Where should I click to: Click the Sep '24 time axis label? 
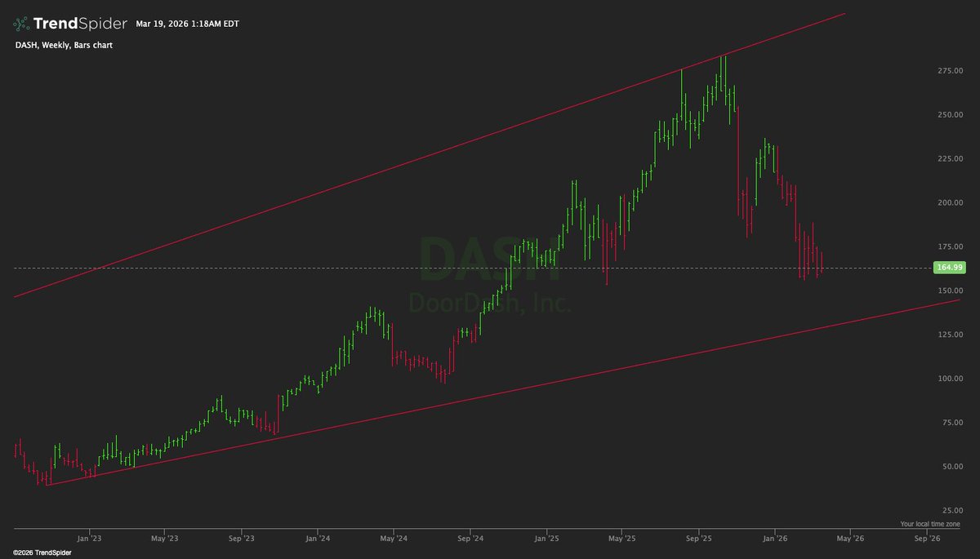pyautogui.click(x=470, y=539)
